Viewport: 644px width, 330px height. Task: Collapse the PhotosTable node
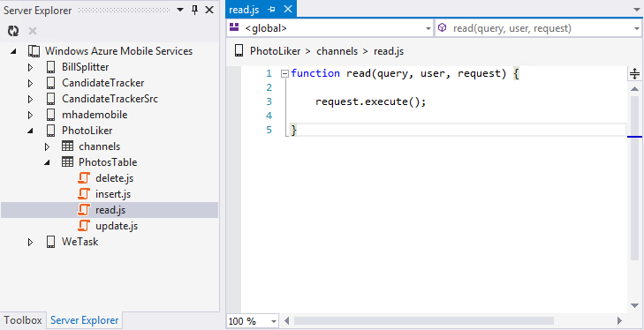[x=47, y=162]
